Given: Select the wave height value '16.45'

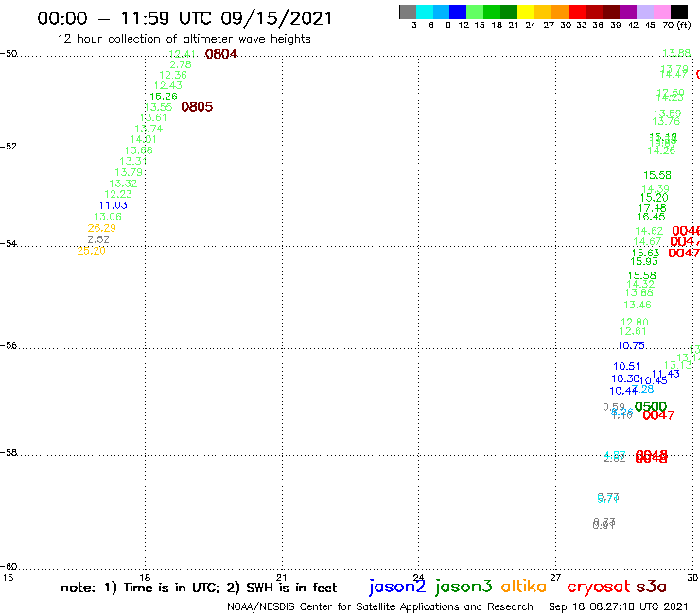Looking at the screenshot, I should tap(651, 217).
